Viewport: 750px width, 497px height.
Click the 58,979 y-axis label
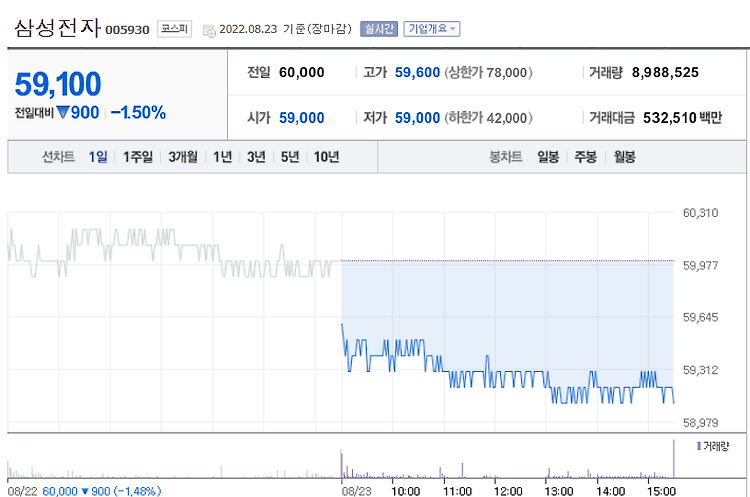pyautogui.click(x=700, y=423)
